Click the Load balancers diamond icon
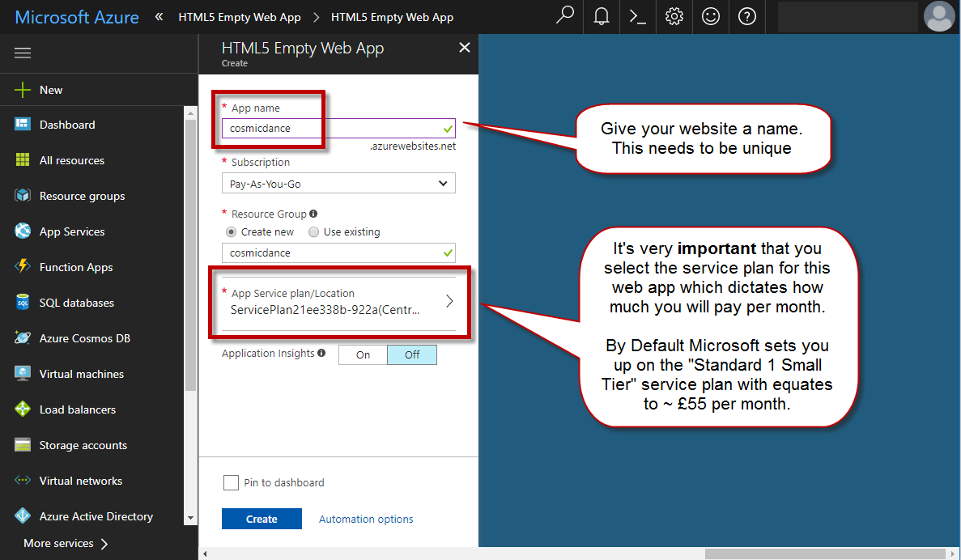 (x=23, y=409)
